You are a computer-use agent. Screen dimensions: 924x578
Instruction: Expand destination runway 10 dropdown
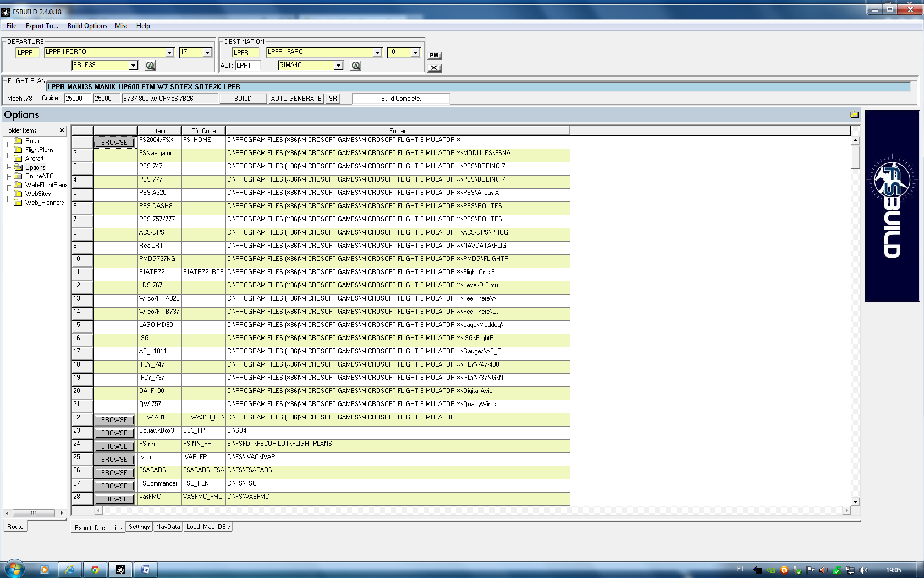[x=415, y=52]
